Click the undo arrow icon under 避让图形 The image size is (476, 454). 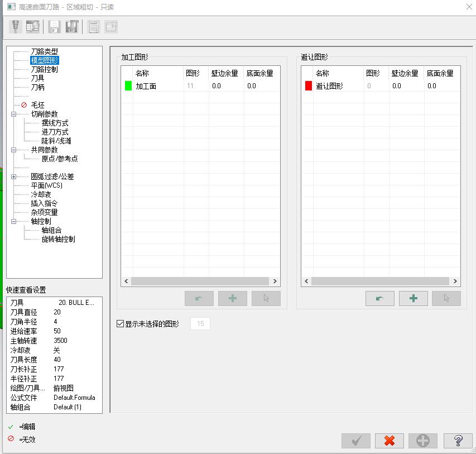point(380,298)
